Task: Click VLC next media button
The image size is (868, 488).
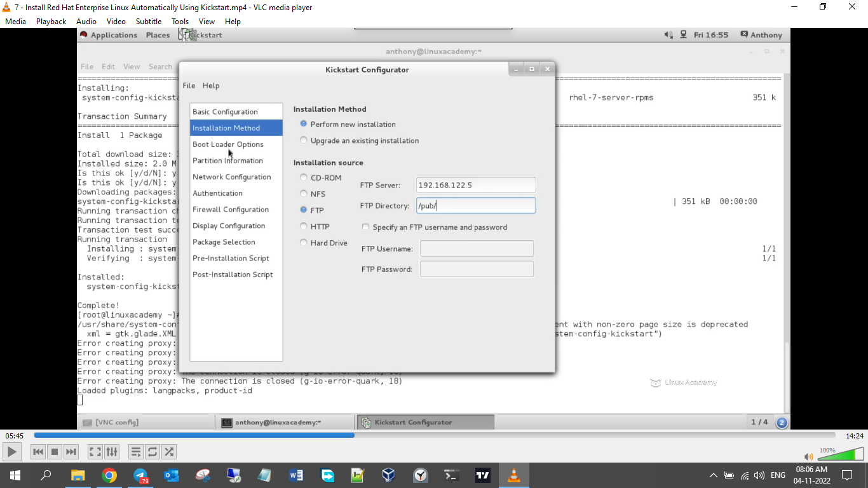Action: coord(71,452)
